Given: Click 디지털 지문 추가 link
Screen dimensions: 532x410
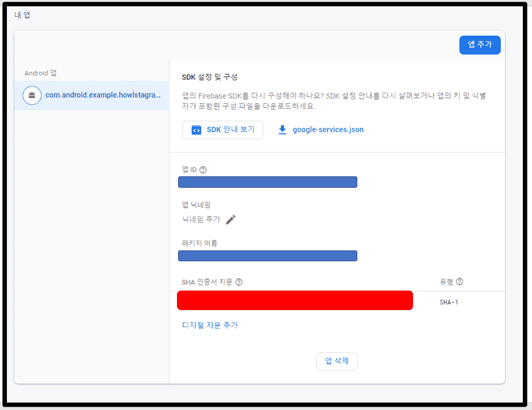Looking at the screenshot, I should coord(210,325).
